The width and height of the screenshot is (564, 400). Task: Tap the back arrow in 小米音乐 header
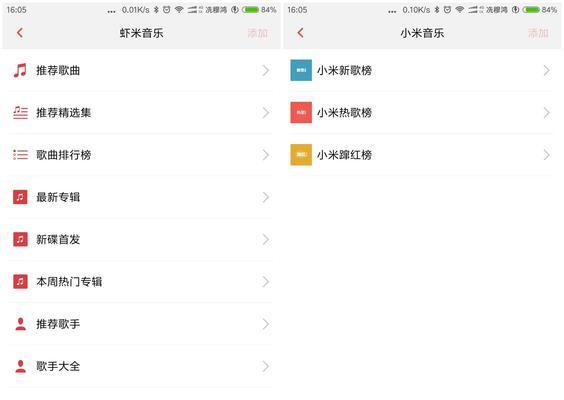[300, 33]
